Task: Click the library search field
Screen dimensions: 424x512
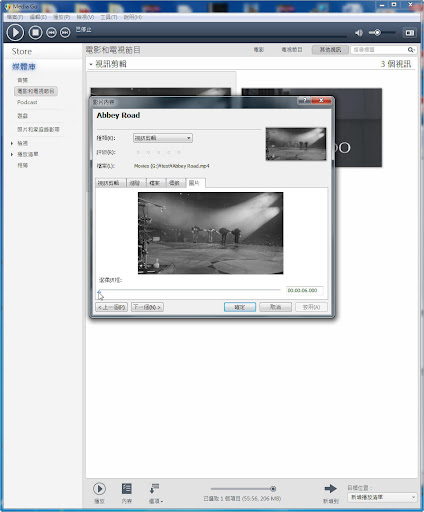Action: (x=378, y=50)
